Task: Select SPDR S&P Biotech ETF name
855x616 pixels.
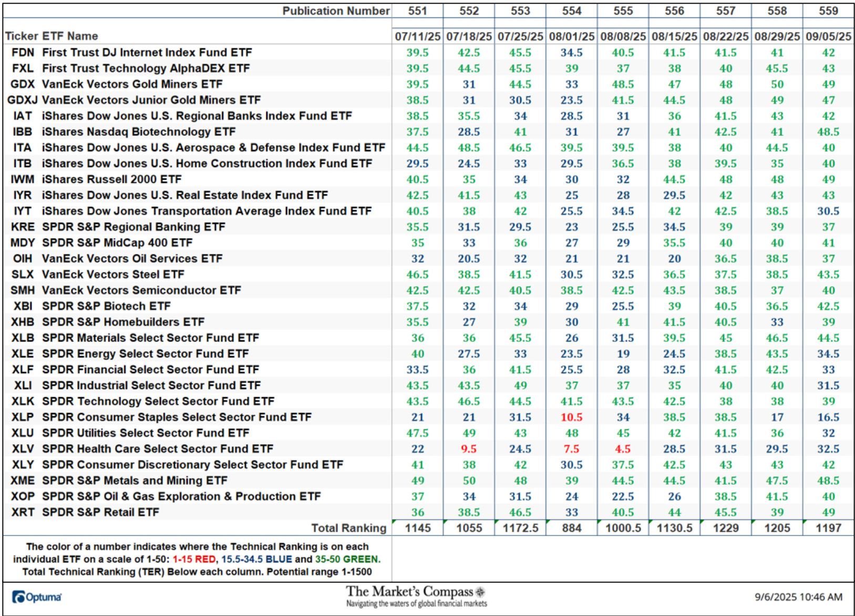Action: click(106, 306)
